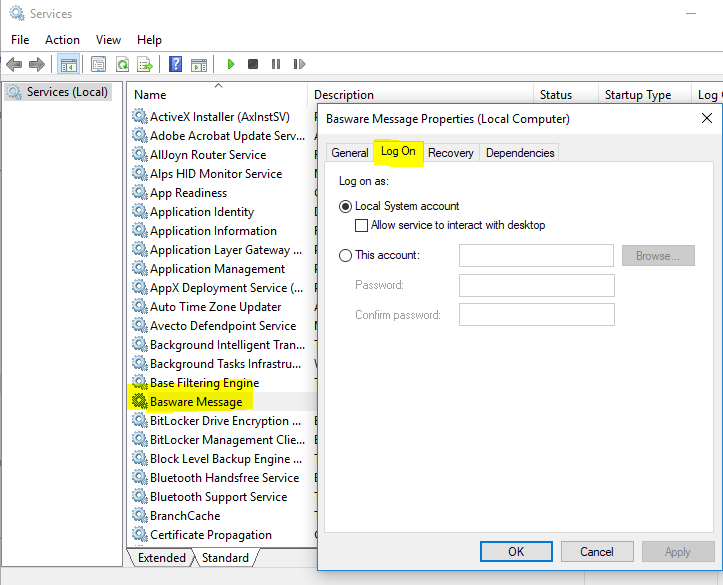Click the gear icon beside BranchCache
Image resolution: width=723 pixels, height=585 pixels.
pyautogui.click(x=139, y=515)
